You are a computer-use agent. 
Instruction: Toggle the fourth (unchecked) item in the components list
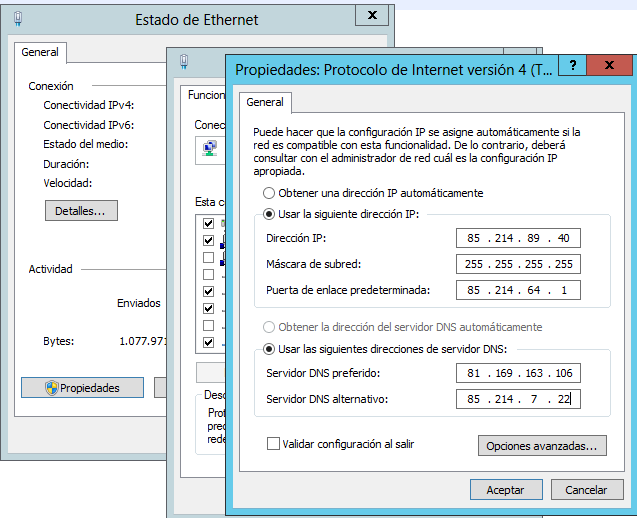[x=208, y=274]
